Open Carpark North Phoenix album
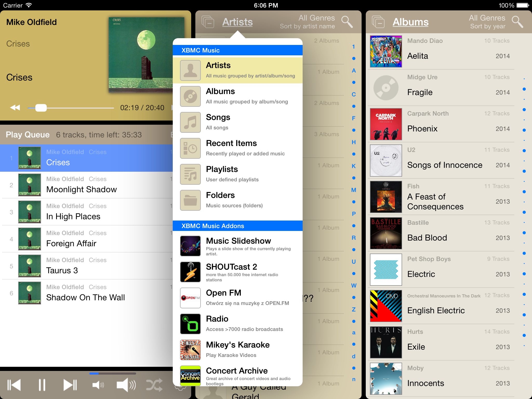 (x=442, y=124)
